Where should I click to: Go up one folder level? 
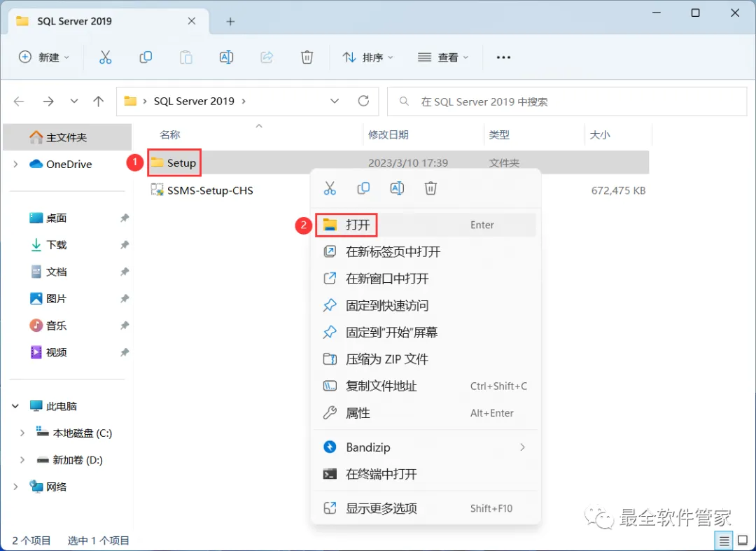99,102
